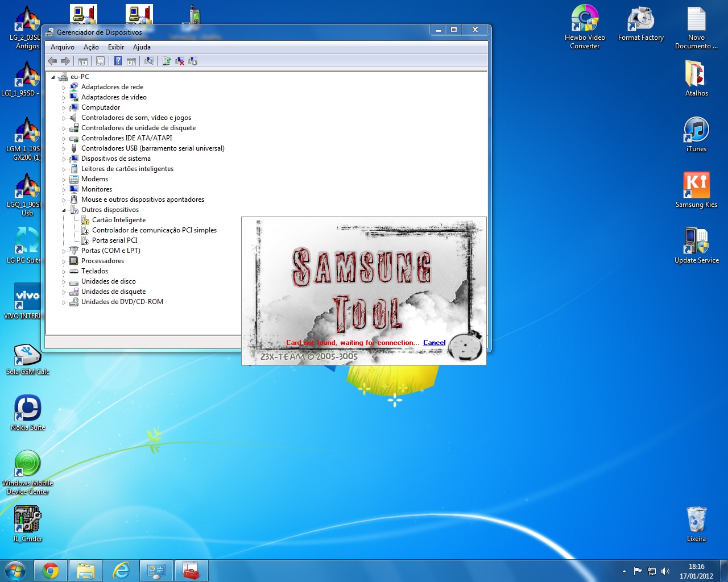Select Controlador de comunicação PCI simples
This screenshot has width=728, height=582.
154,230
